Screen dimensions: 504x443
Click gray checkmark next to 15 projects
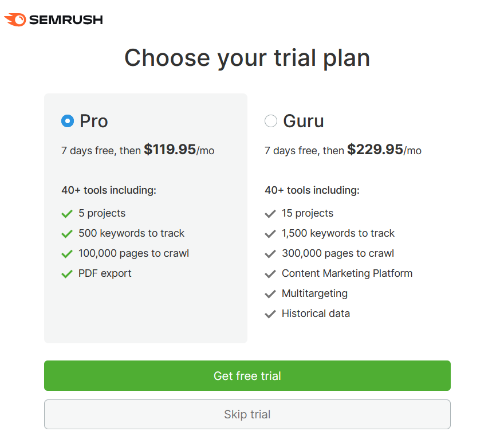(x=270, y=214)
